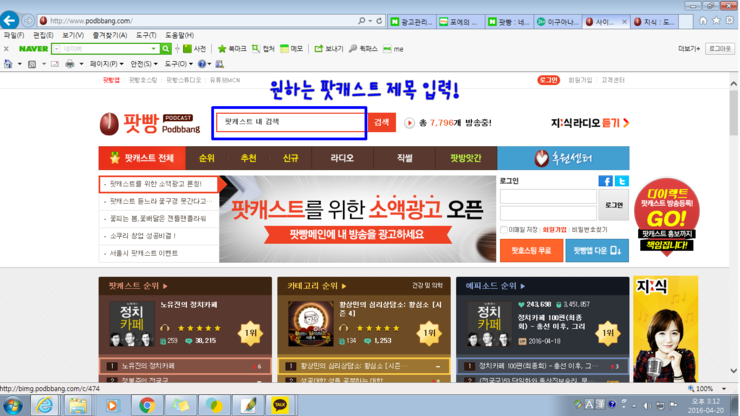Open Internet Explorer from the taskbar
Viewport: 740px width, 416px height.
44,405
